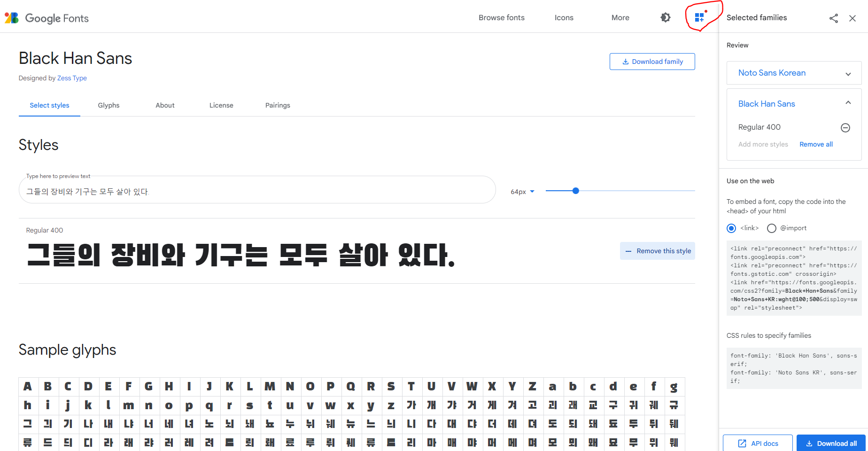Click the Download family button
The height and width of the screenshot is (451, 868).
(652, 62)
